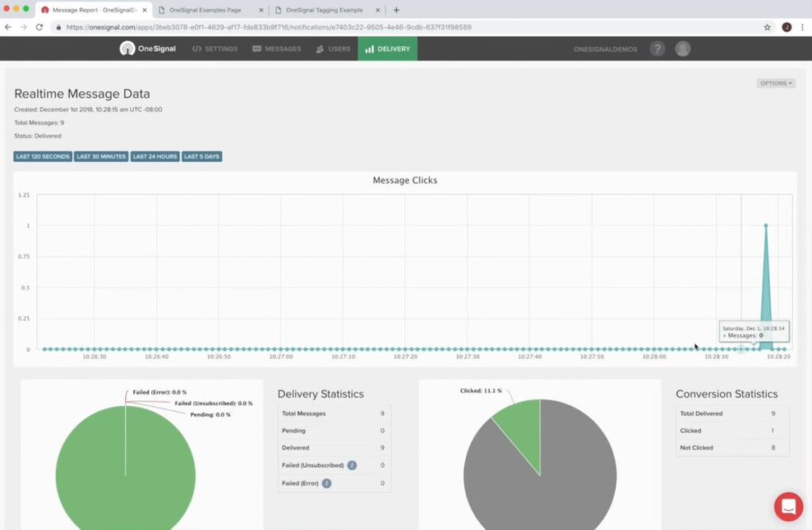Open the Users section

333,48
